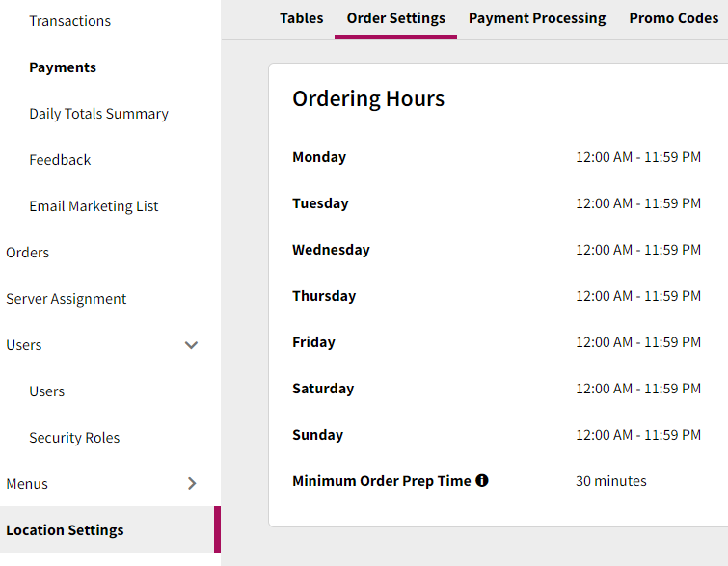
Task: Select the Order Settings tab
Action: (395, 18)
